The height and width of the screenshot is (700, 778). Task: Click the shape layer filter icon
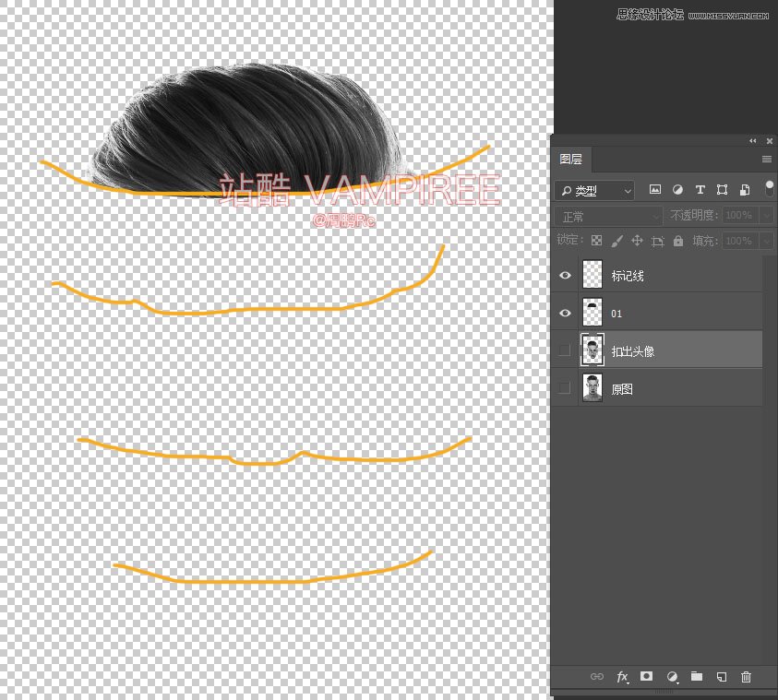coord(722,190)
